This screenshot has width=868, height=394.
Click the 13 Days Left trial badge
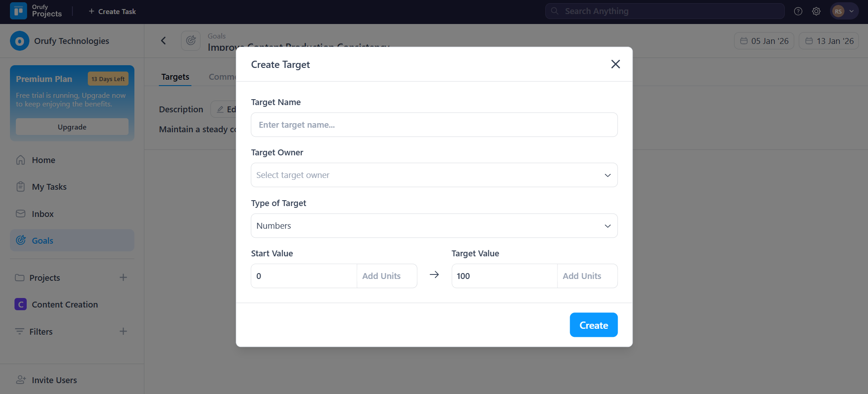(x=108, y=78)
